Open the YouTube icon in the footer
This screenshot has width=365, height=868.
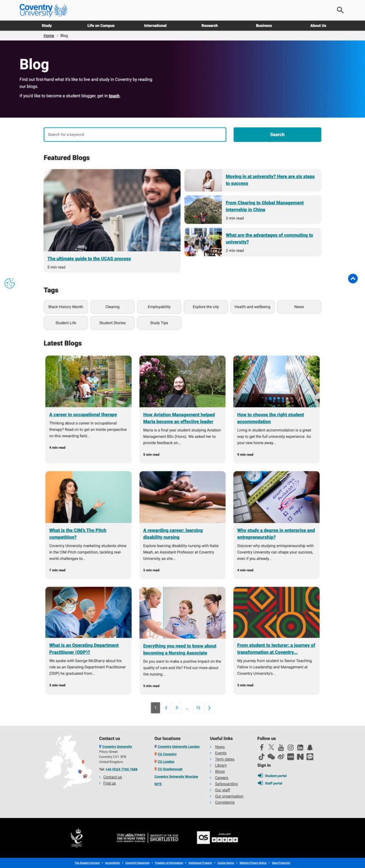(x=281, y=747)
